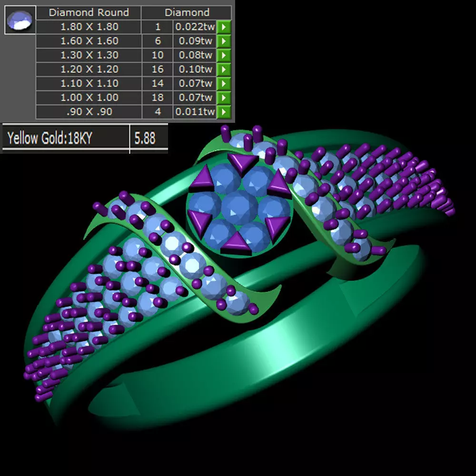Click the 0.08tw weight value
The height and width of the screenshot is (476, 476).
tap(195, 55)
